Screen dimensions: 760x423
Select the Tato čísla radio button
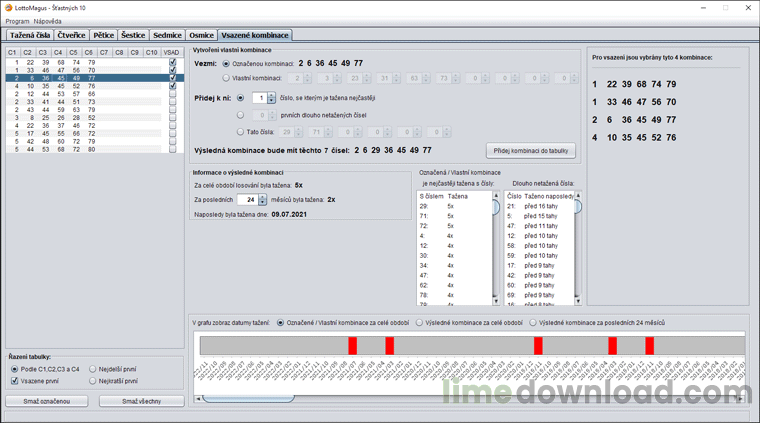click(240, 132)
